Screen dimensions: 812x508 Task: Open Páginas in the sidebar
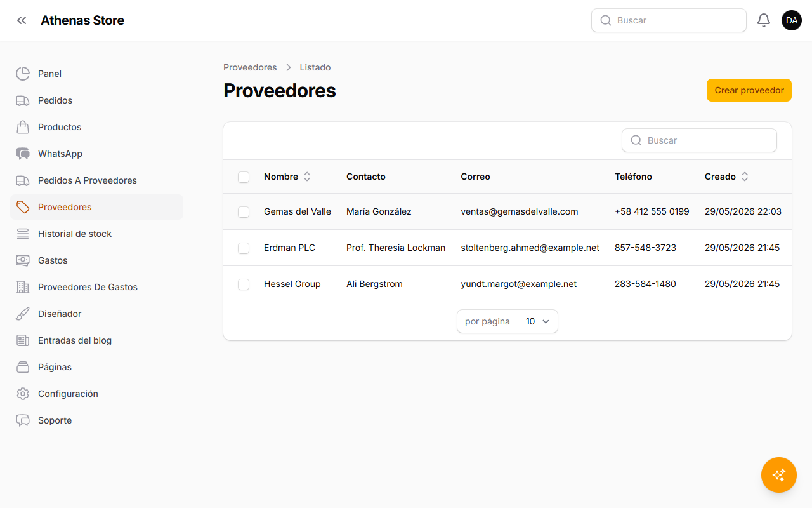[96, 367]
